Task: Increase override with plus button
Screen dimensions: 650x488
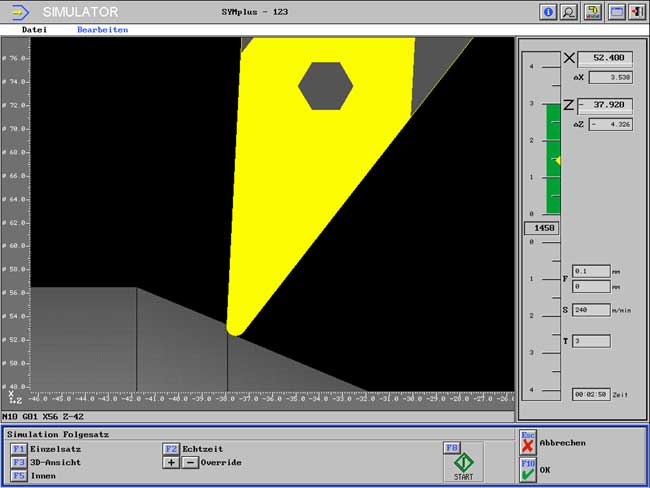Action: [171, 463]
